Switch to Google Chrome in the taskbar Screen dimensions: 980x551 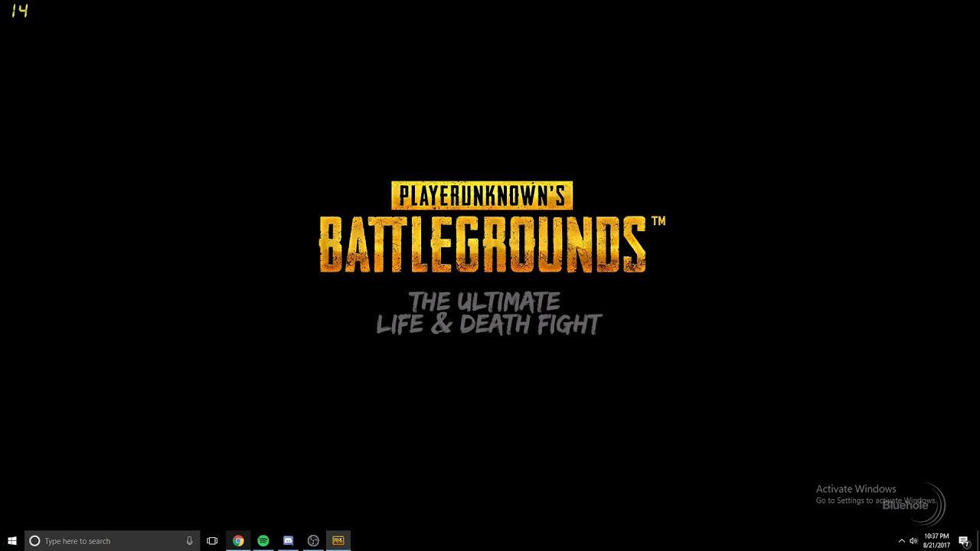coord(238,540)
